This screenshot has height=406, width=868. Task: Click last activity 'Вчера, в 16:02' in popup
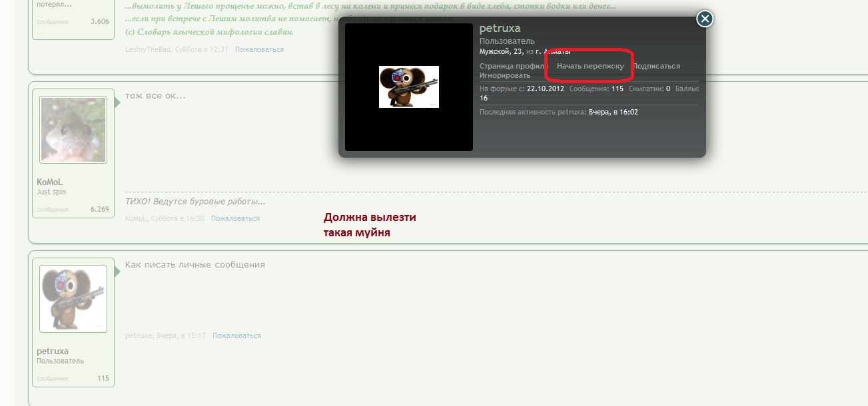tap(614, 112)
